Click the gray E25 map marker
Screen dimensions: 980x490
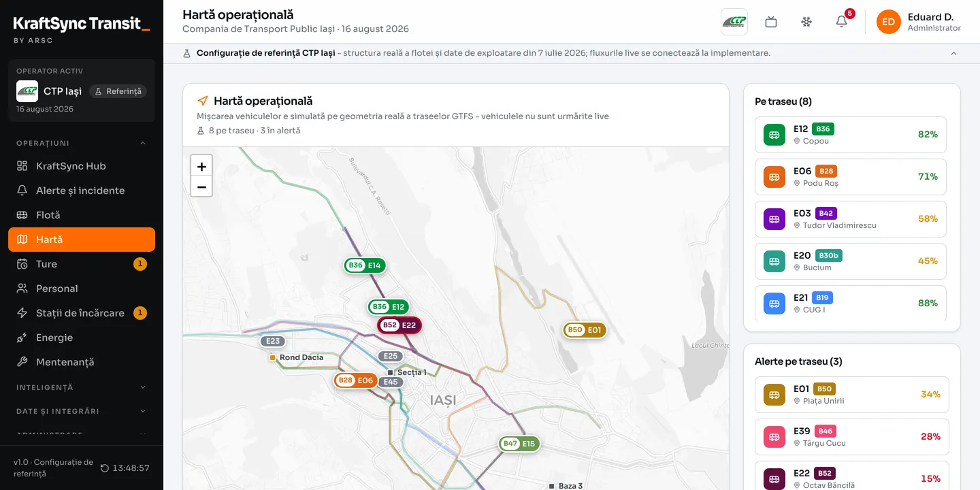[x=391, y=356]
